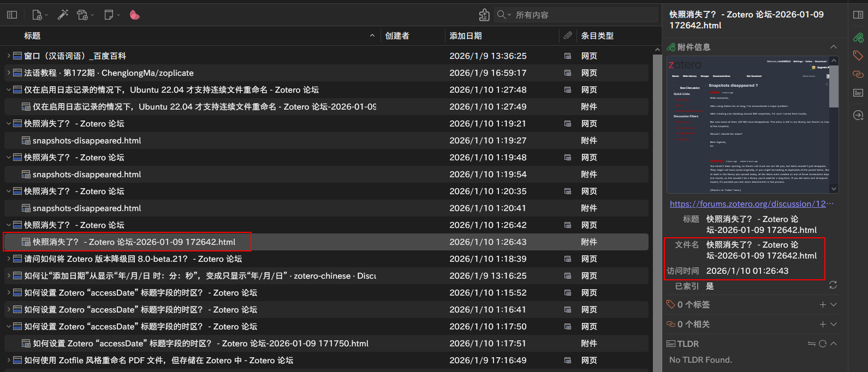Click the pink petal plugin icon in toolbar
Image resolution: width=868 pixels, height=372 pixels.
point(134,15)
